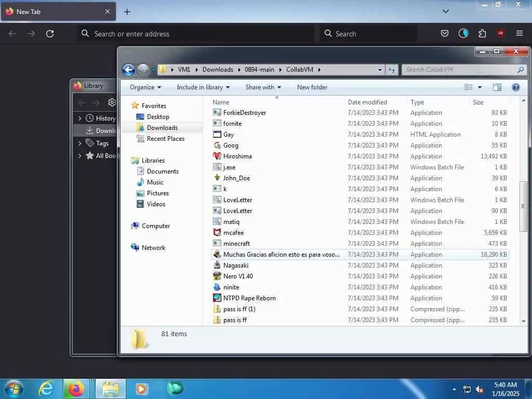The image size is (532, 399).
Task: Click the Windows Start orb
Action: 14,389
